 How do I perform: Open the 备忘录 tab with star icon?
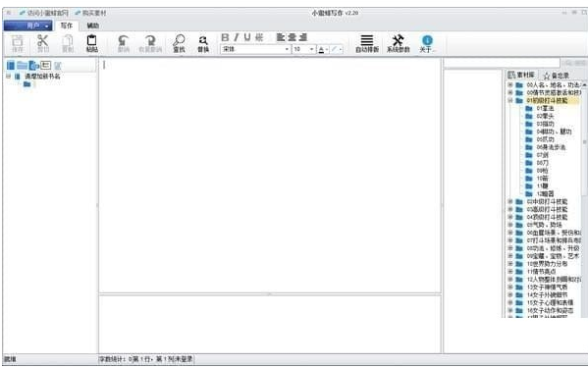pos(557,76)
